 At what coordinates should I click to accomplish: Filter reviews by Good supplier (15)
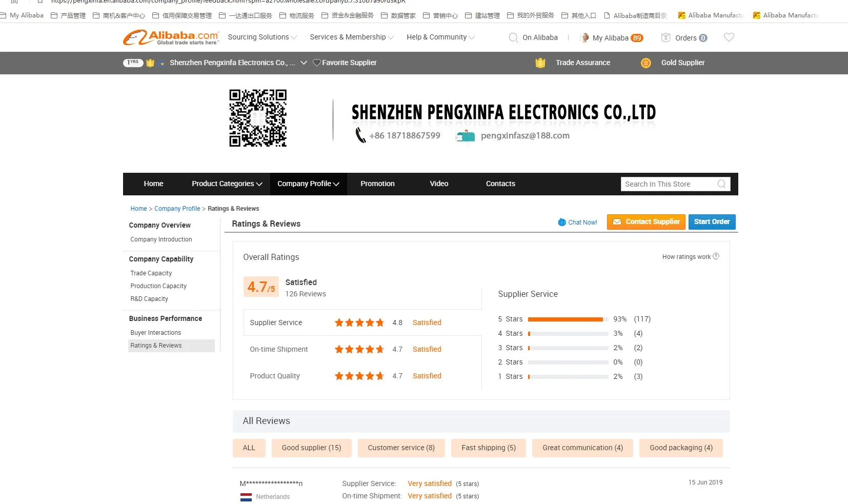[x=311, y=448]
